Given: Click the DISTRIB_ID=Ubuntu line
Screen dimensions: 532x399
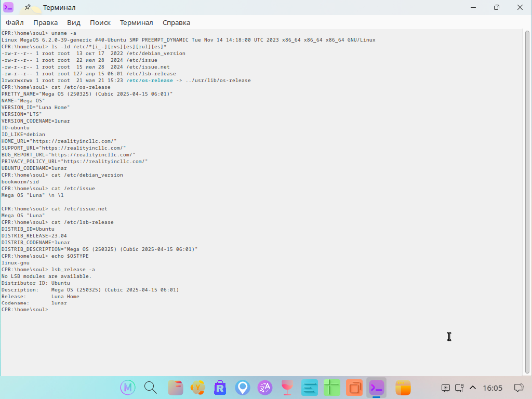Looking at the screenshot, I should click(28, 229).
